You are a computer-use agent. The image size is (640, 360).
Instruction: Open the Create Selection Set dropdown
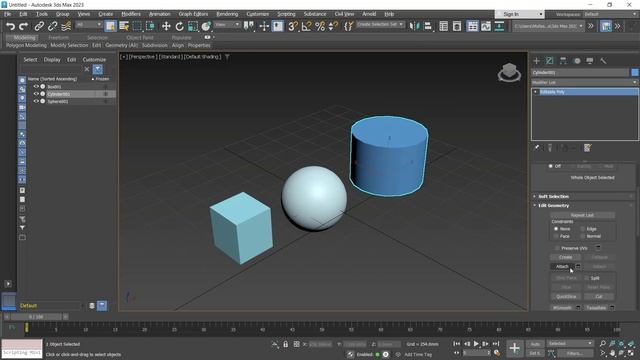[x=380, y=24]
